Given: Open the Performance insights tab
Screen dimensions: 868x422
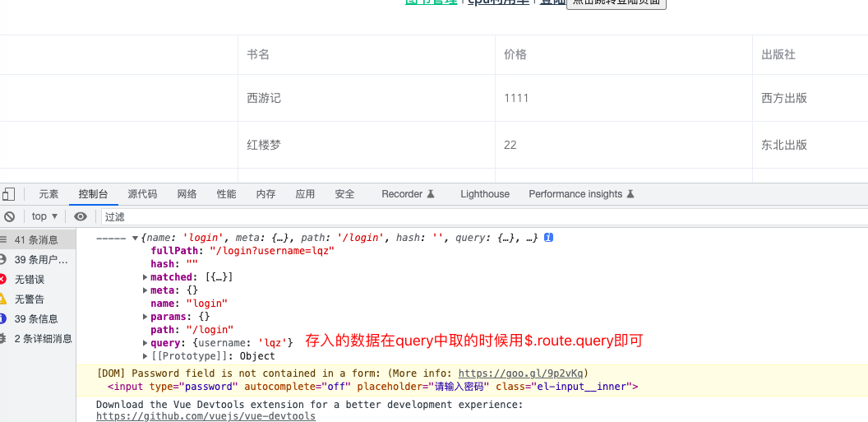Looking at the screenshot, I should (x=581, y=194).
